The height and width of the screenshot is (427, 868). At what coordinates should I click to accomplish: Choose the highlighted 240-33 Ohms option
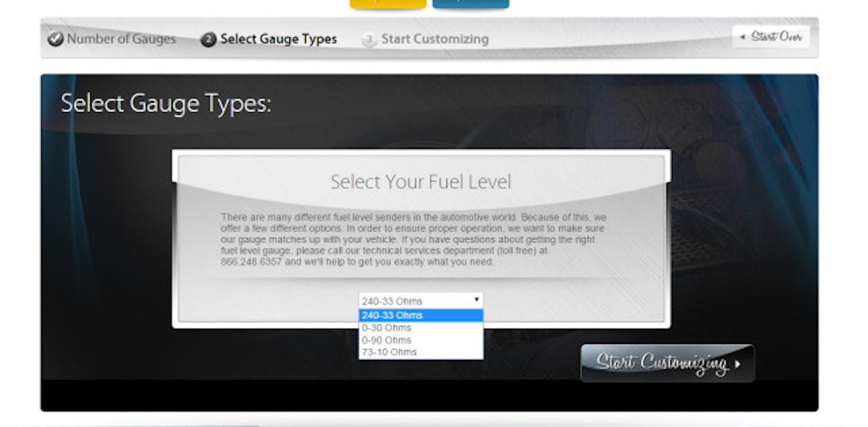420,315
